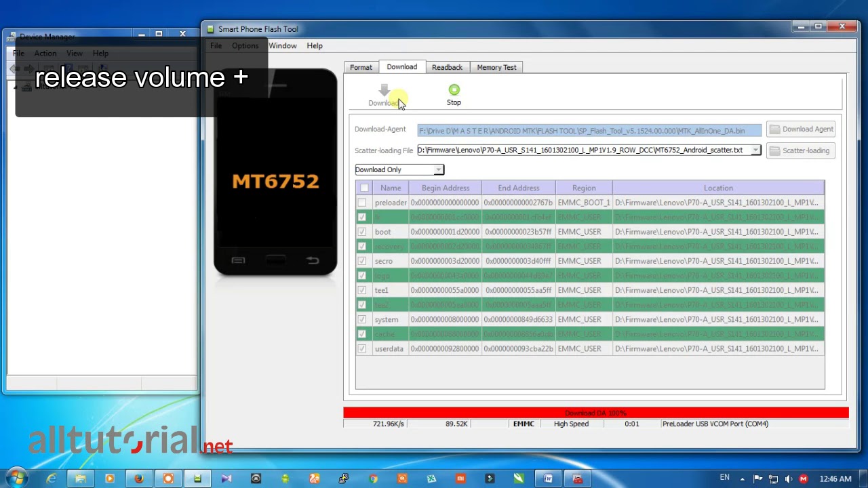
Task: Toggle the logo partition checkbox
Action: click(x=362, y=275)
